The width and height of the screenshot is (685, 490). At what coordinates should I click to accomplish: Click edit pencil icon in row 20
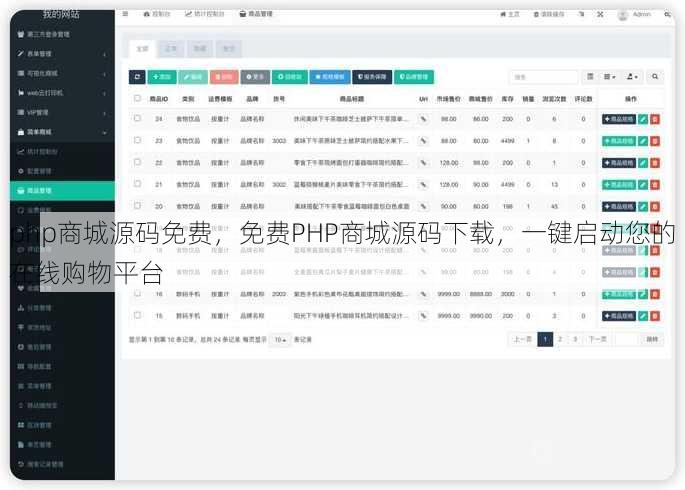[643, 207]
